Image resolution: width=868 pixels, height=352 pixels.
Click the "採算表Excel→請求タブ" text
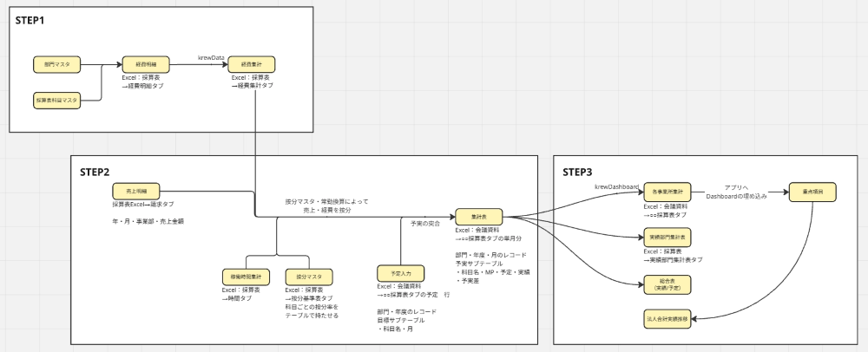(143, 204)
